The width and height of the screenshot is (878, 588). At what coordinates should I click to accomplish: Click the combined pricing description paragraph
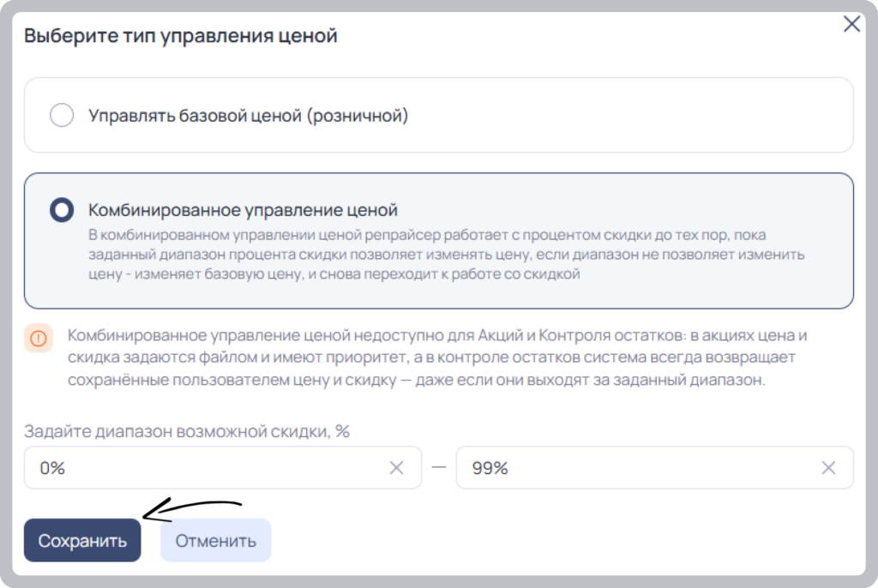(x=446, y=255)
